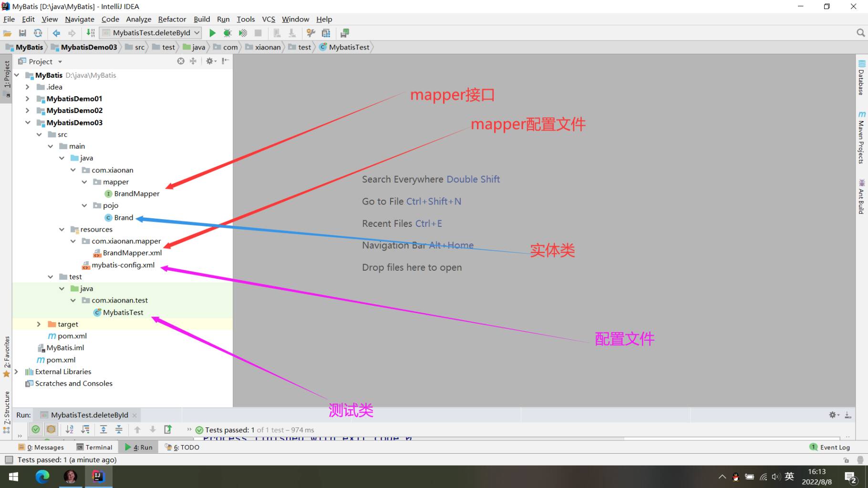Click the Project panel settings gear
868x488 pixels.
click(210, 61)
